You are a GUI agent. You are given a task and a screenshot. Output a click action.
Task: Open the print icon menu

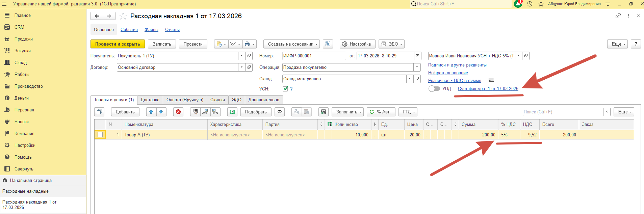tap(249, 44)
